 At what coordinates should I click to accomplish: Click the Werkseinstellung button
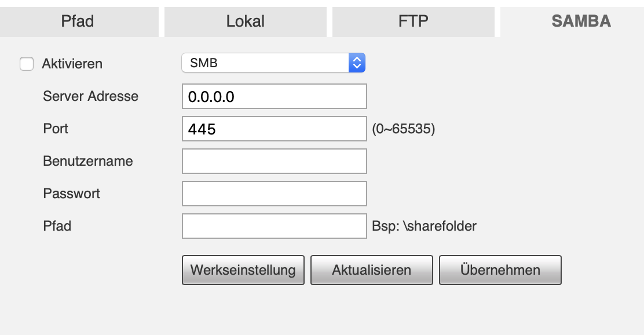pyautogui.click(x=243, y=270)
